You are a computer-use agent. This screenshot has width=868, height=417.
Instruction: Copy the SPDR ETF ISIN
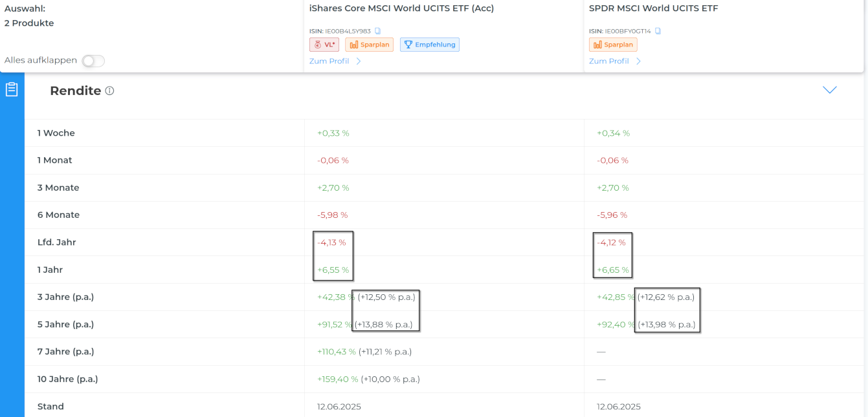pos(658,31)
